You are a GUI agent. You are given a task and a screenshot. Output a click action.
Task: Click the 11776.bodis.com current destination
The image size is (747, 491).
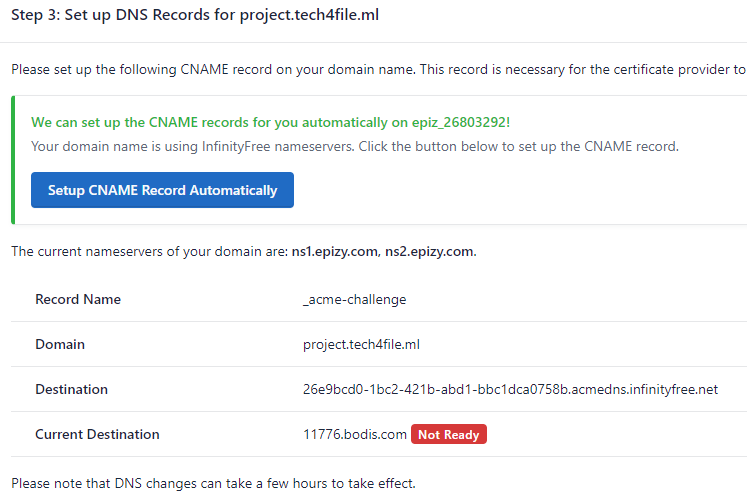click(354, 434)
